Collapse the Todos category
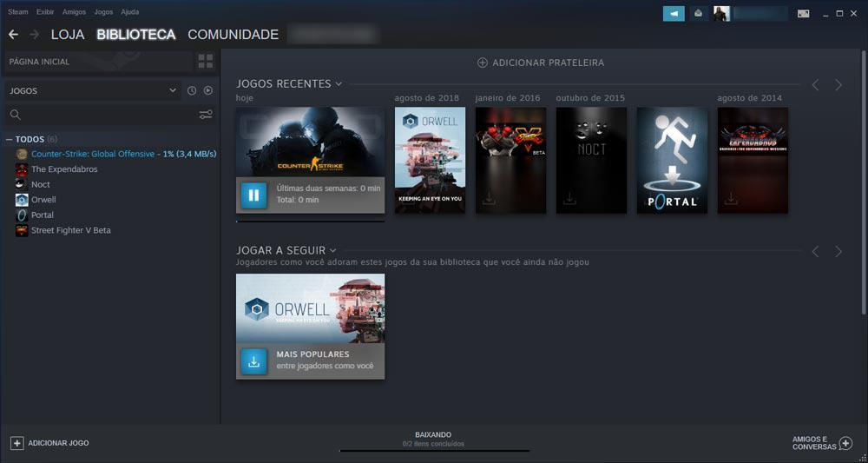Screen dimensions: 868x463 tap(9, 139)
